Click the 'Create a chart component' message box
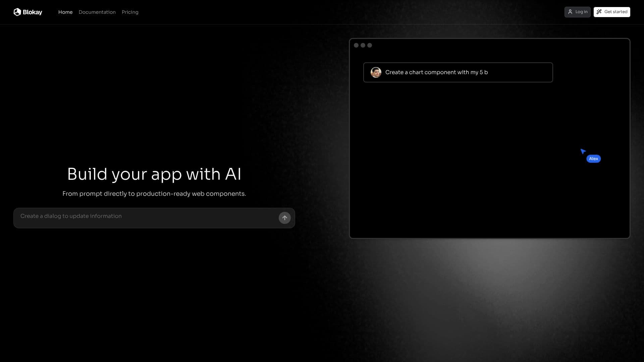The image size is (644, 362). (458, 72)
